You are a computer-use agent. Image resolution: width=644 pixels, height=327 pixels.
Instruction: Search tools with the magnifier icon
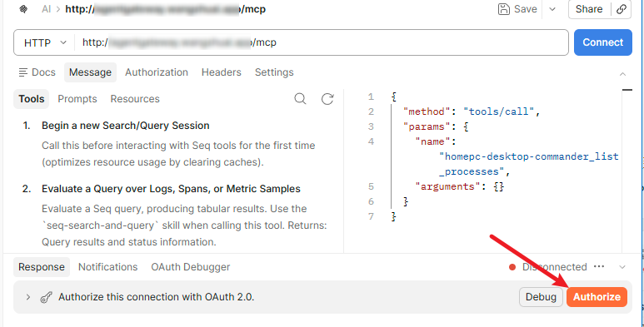pyautogui.click(x=300, y=99)
